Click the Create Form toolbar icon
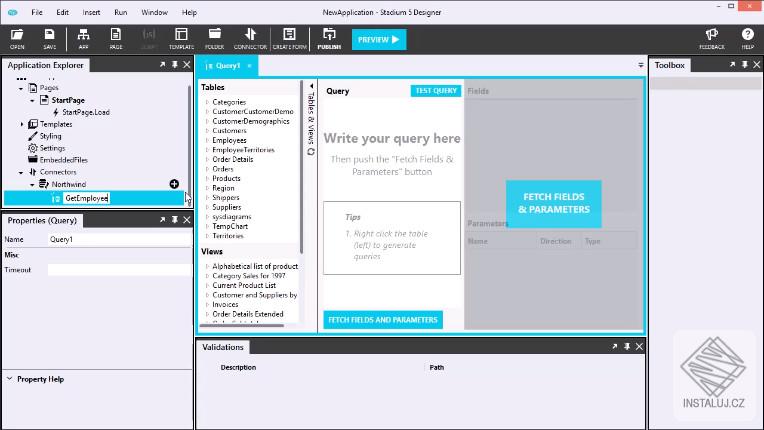764x430 pixels. (x=289, y=39)
